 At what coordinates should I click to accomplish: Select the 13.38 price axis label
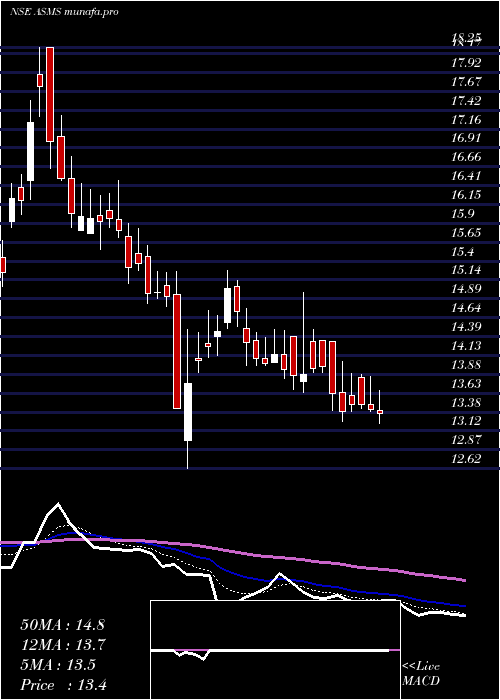coord(466,403)
